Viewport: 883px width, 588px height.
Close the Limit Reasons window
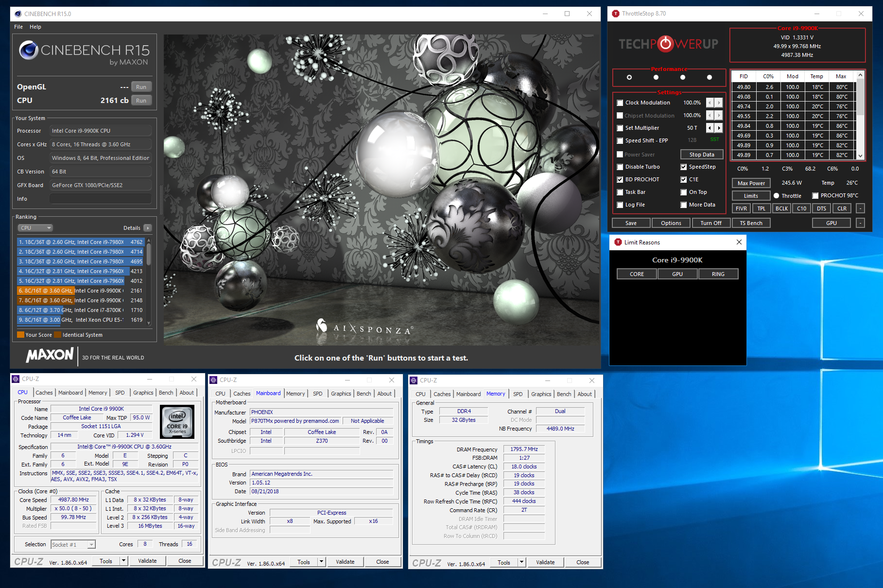pos(739,242)
